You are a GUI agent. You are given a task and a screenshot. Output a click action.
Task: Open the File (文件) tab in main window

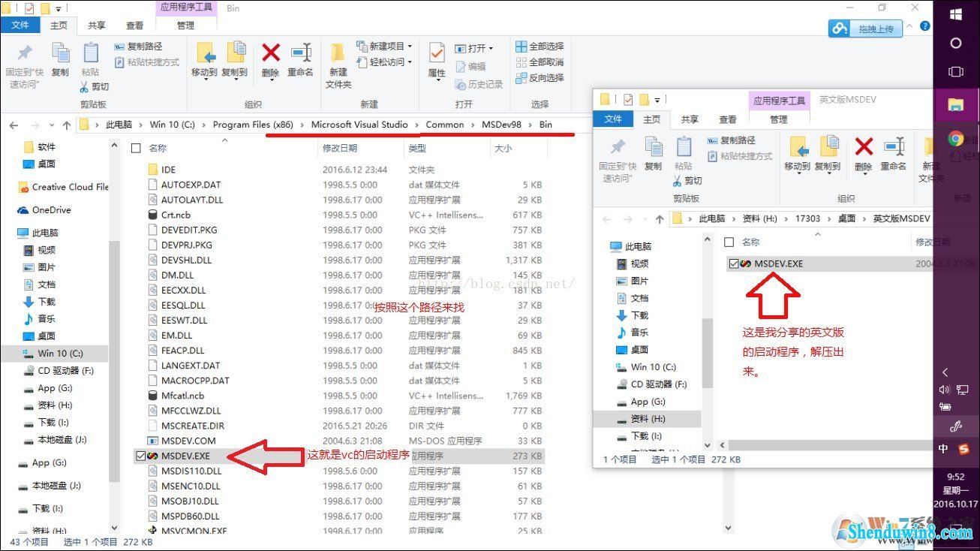click(20, 25)
